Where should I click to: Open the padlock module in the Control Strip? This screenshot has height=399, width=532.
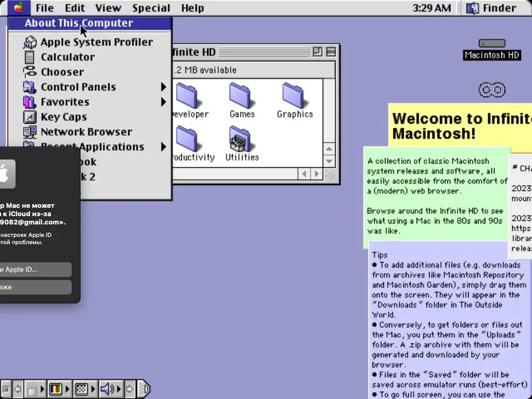click(35, 389)
